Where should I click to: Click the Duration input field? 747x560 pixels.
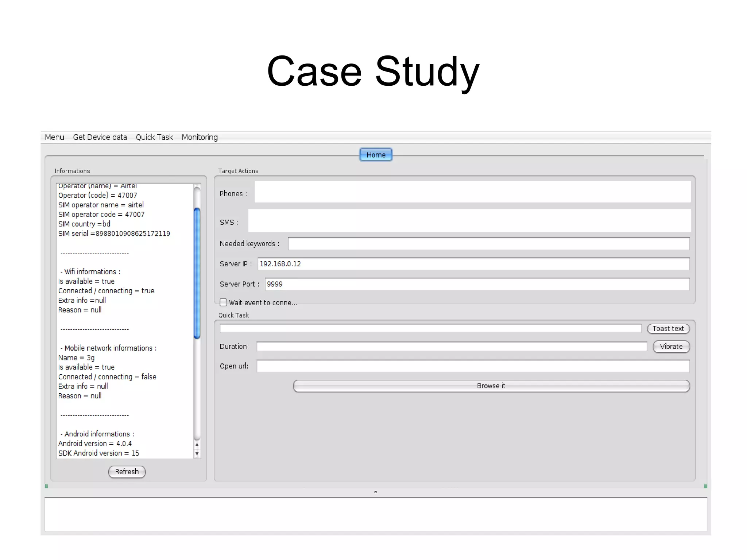point(452,347)
